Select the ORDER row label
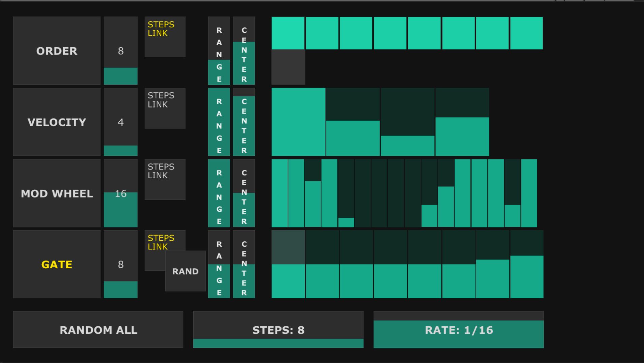 tap(56, 51)
